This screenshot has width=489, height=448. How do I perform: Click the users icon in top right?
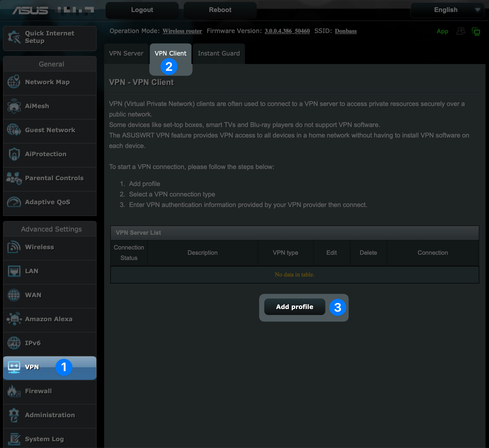(461, 31)
